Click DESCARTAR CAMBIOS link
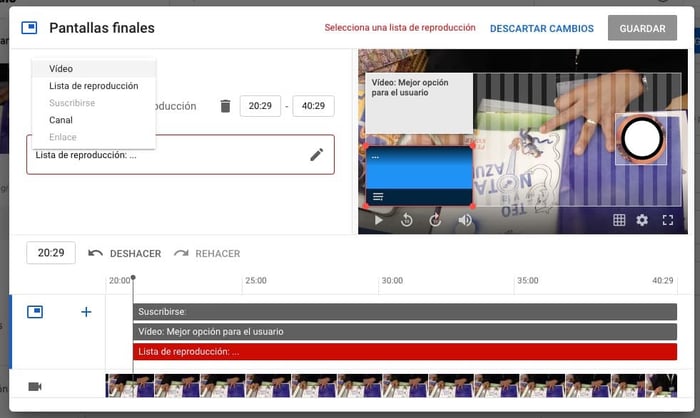700x418 pixels. click(x=541, y=29)
